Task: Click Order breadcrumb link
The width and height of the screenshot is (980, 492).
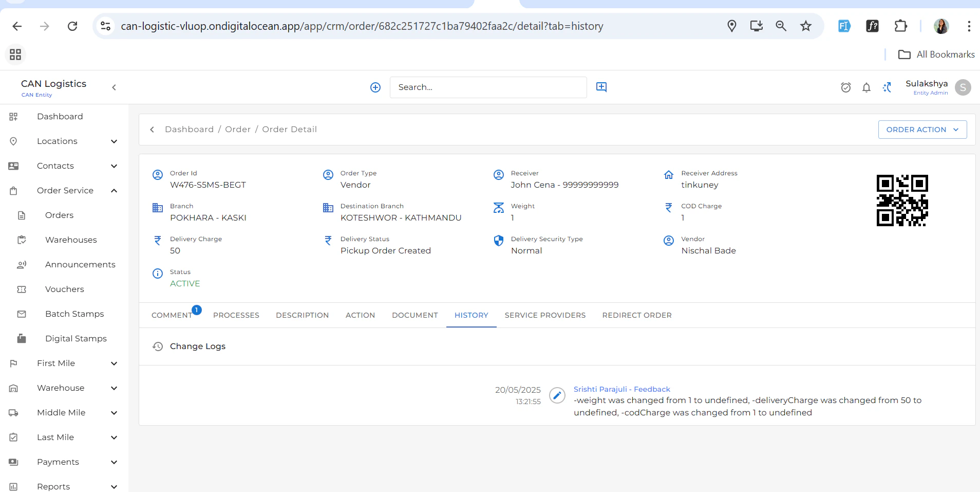Action: [x=238, y=130]
